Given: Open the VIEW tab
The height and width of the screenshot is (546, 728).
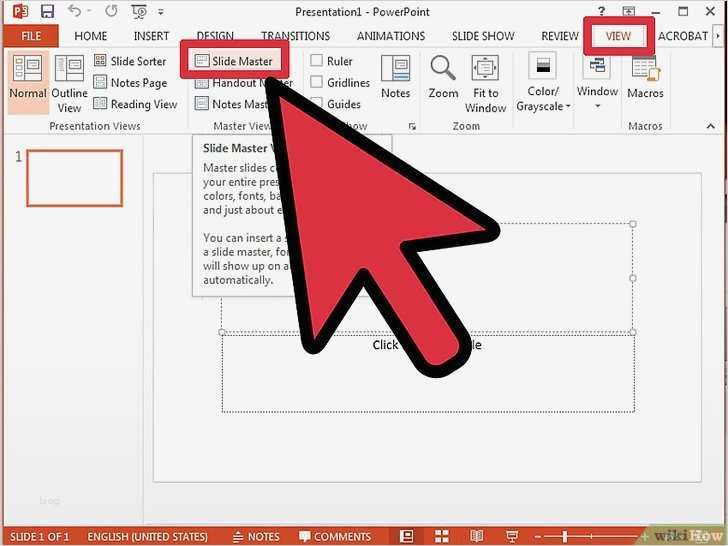Looking at the screenshot, I should 618,36.
